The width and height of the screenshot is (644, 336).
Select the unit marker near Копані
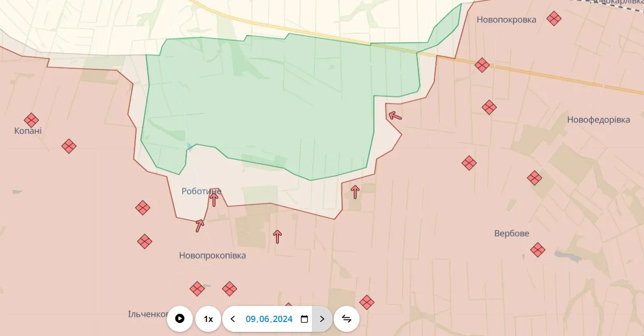pyautogui.click(x=31, y=120)
